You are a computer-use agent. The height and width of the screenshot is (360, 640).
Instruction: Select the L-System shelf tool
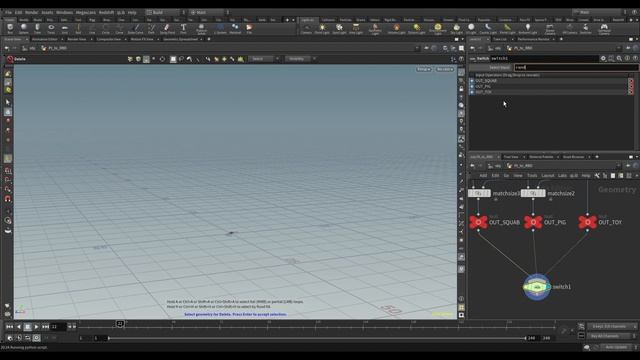click(220, 29)
